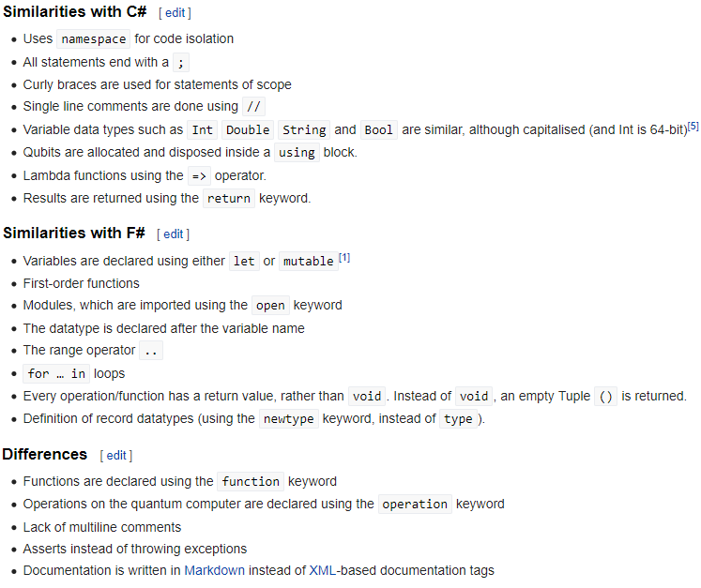Click the lambda => operator code
Viewport: 701px width, 588px height.
199,176
